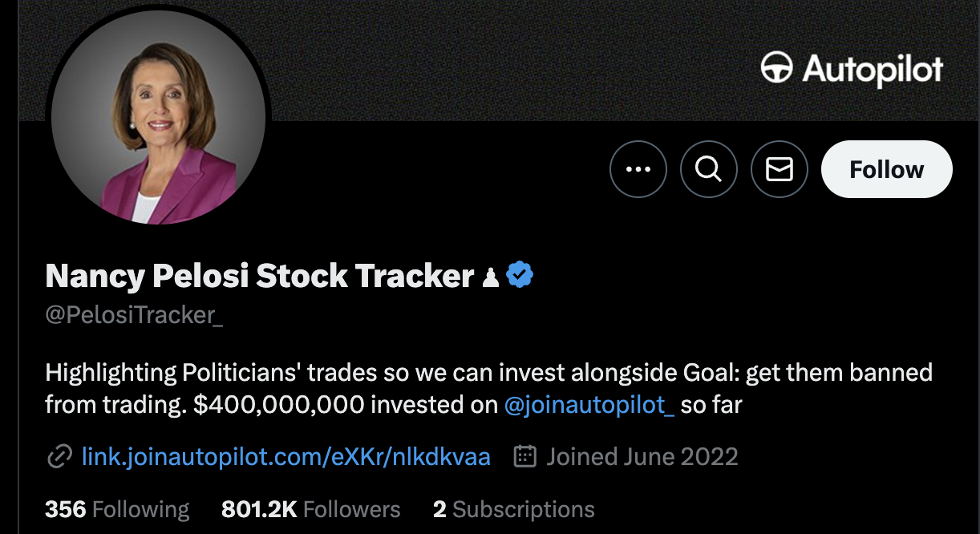Image resolution: width=980 pixels, height=534 pixels.
Task: Open the link.joinautopilot.com profile link
Action: (x=285, y=457)
